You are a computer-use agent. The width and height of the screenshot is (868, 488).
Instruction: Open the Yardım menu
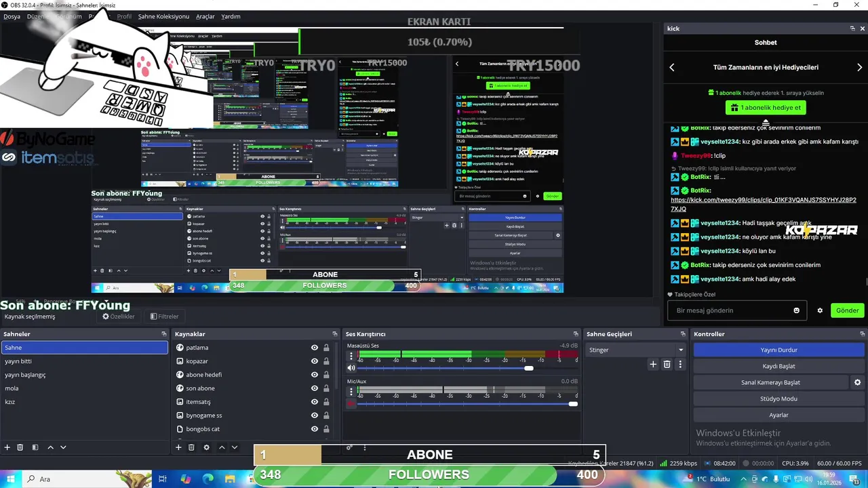[231, 16]
